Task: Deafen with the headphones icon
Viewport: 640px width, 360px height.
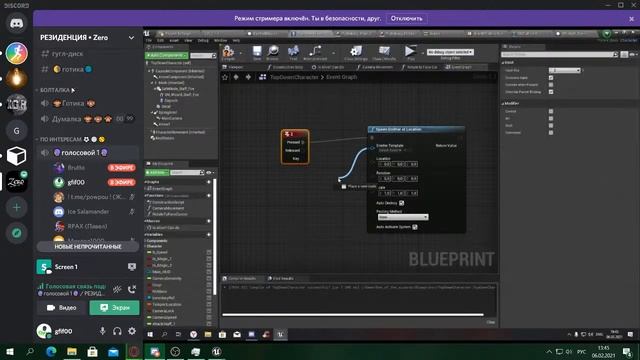Action: (x=117, y=331)
